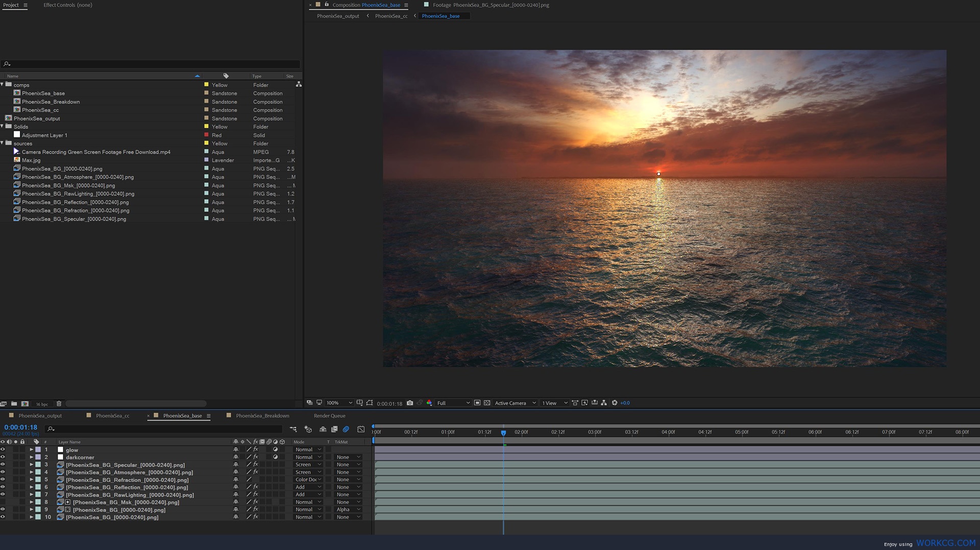Open the viewer resolution dropdown set to Full

tap(453, 403)
